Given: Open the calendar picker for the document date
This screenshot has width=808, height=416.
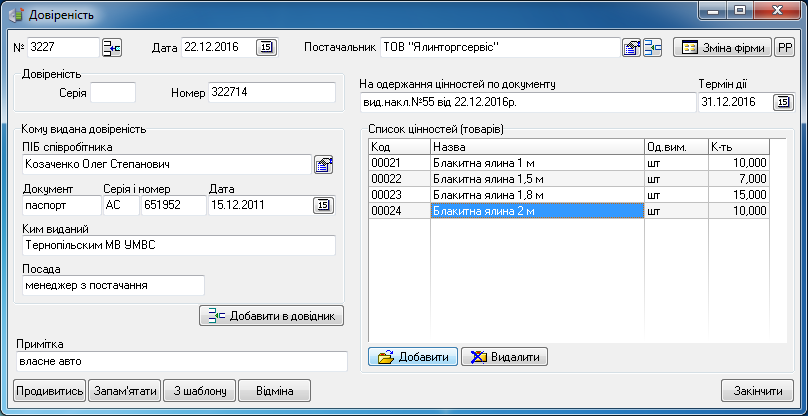Looking at the screenshot, I should [266, 48].
